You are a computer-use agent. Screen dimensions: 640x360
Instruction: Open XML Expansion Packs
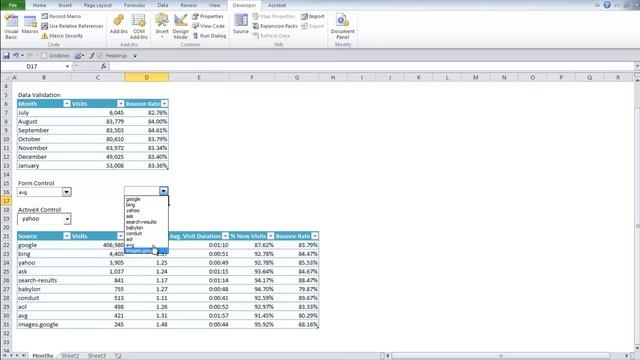tap(275, 26)
